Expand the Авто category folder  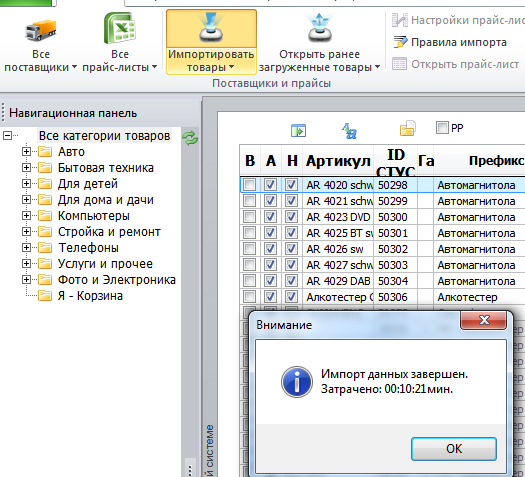coord(26,152)
